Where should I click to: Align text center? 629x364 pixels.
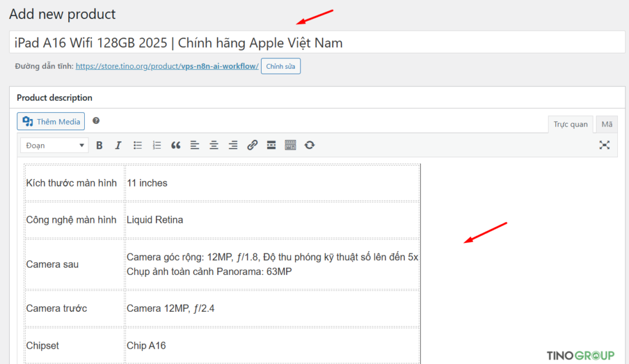[214, 145]
